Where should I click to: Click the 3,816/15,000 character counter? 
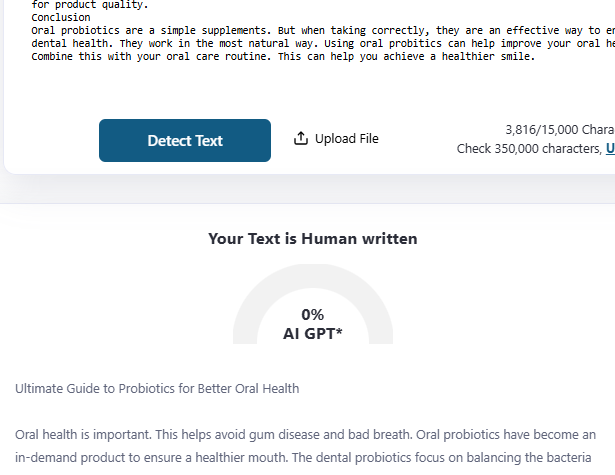click(x=560, y=130)
